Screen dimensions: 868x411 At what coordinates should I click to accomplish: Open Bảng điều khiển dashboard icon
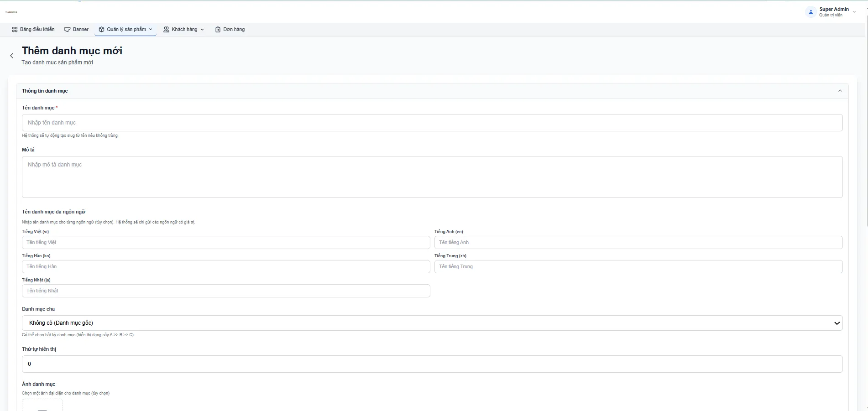15,29
